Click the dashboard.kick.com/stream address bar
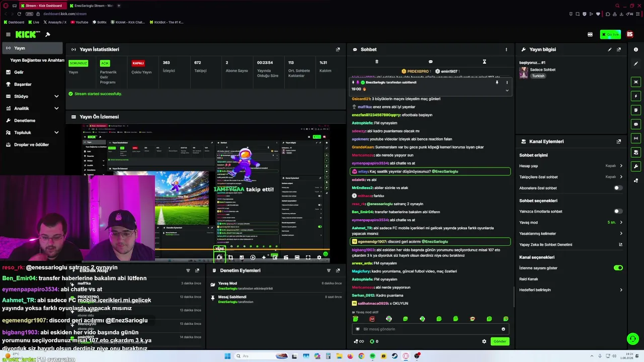Image resolution: width=644 pixels, height=362 pixels. pos(64,14)
